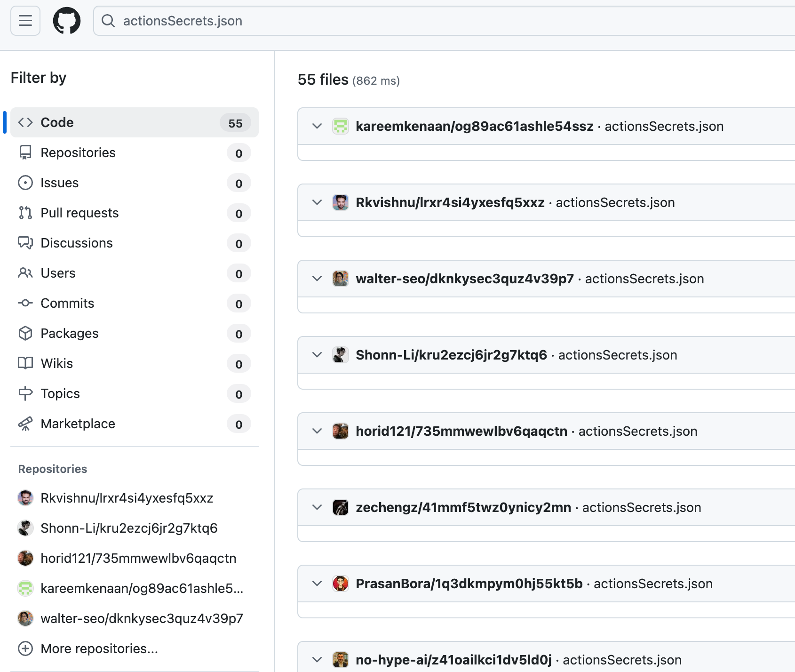The width and height of the screenshot is (795, 672).
Task: Click the search field containing actionsSecrets.json
Action: point(423,21)
